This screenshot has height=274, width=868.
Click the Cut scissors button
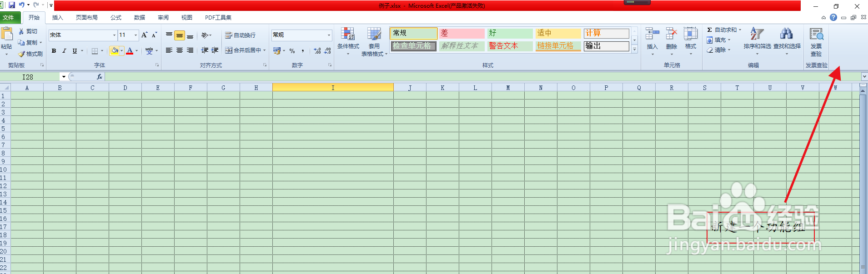[29, 31]
